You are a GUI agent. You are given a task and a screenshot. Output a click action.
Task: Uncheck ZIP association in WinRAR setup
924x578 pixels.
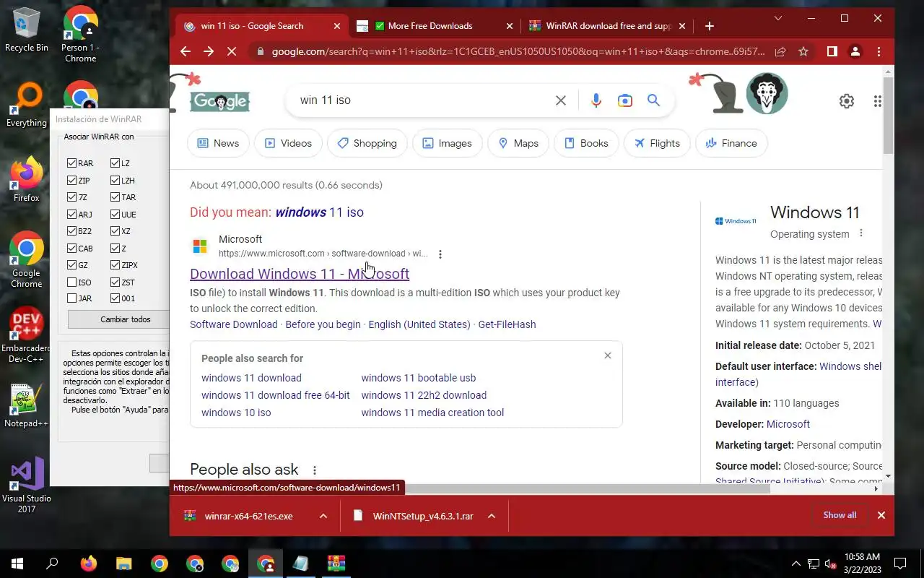coord(71,181)
